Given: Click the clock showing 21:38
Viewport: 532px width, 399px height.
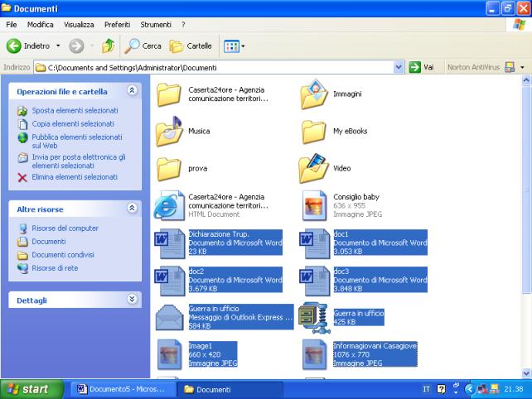Looking at the screenshot, I should [513, 389].
